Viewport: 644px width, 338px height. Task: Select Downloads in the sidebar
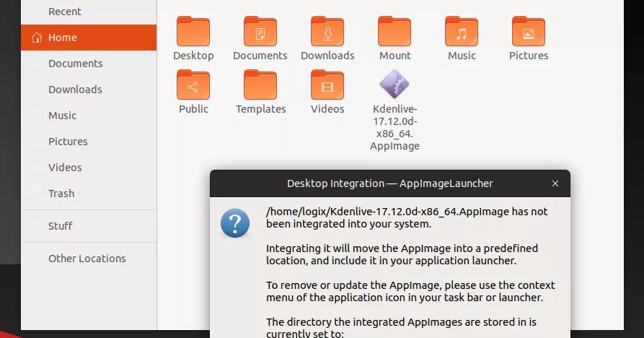[89, 90]
